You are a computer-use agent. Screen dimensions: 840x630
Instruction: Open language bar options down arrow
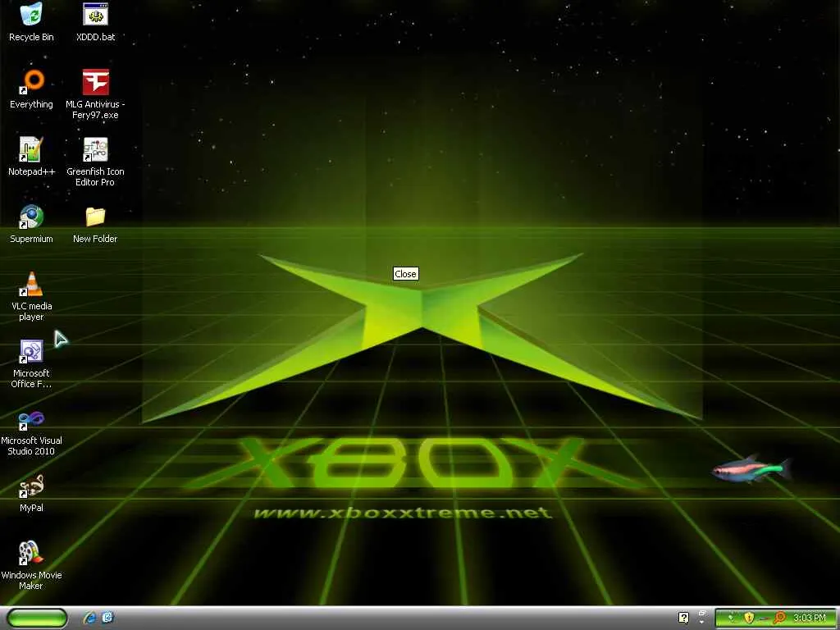702,621
